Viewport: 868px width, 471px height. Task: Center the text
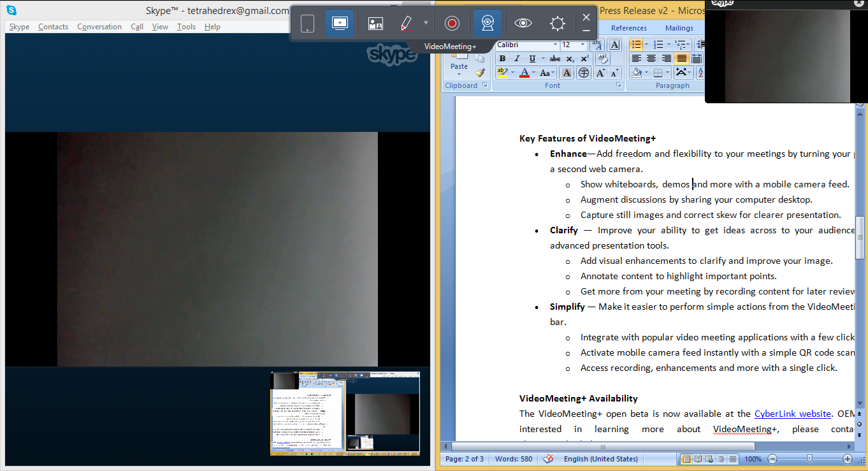[651, 59]
